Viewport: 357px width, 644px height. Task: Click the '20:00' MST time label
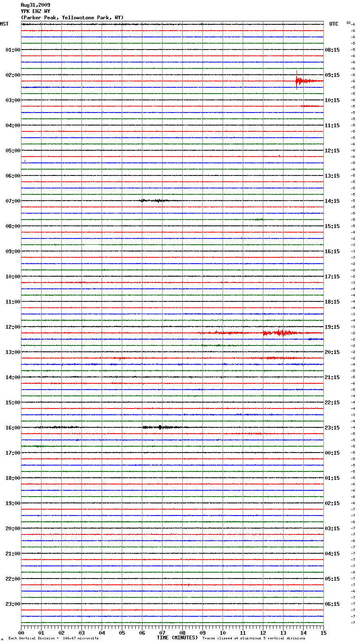point(13,529)
